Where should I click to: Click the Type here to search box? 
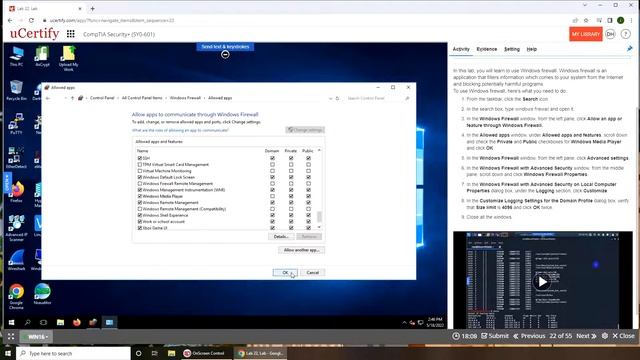[73, 353]
